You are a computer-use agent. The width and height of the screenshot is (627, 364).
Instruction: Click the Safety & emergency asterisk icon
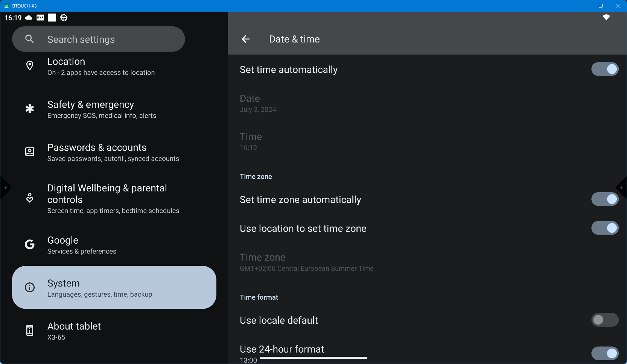pyautogui.click(x=30, y=109)
